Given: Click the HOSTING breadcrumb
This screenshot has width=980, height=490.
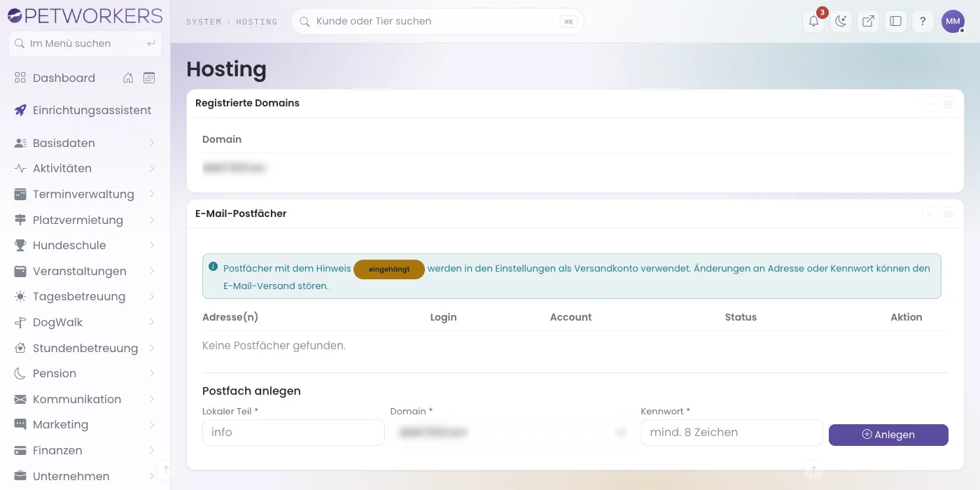Looking at the screenshot, I should pyautogui.click(x=257, y=22).
